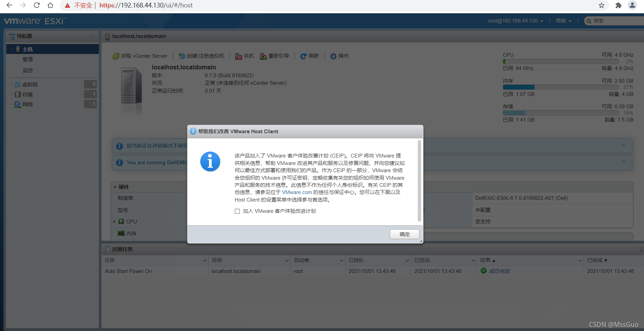Open the 已排队 column dropdown arrow
This screenshot has height=331, width=644.
407,260
